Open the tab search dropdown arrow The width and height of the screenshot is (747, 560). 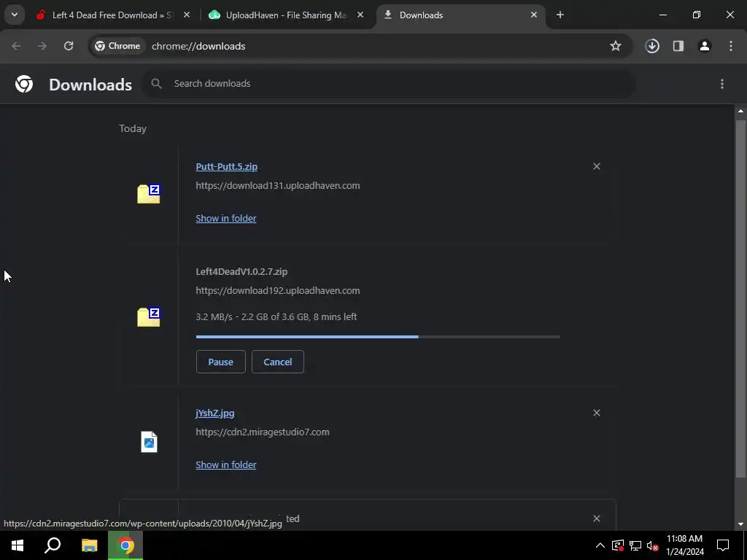point(15,15)
